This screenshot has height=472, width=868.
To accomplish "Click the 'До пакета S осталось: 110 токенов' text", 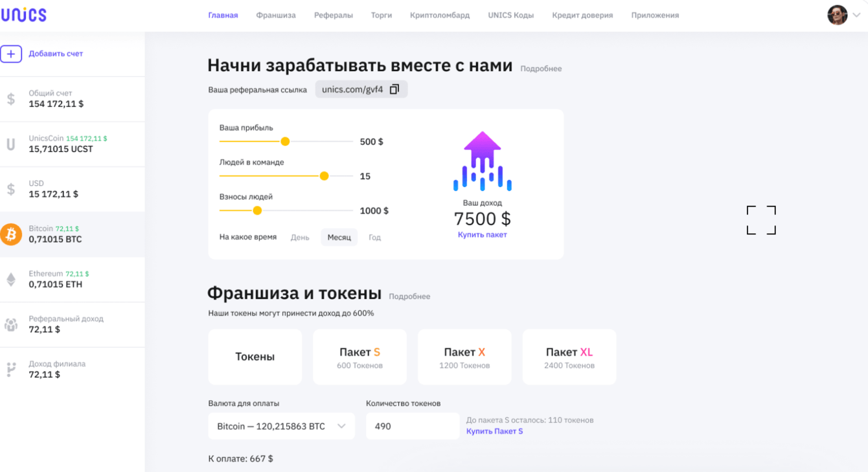I will [530, 420].
